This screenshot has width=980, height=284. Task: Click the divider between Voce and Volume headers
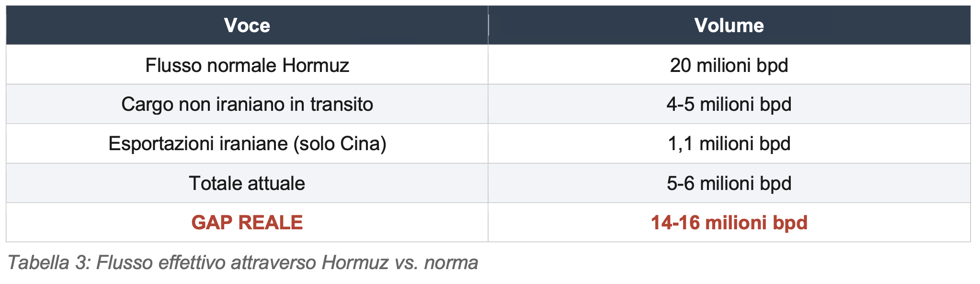[488, 25]
